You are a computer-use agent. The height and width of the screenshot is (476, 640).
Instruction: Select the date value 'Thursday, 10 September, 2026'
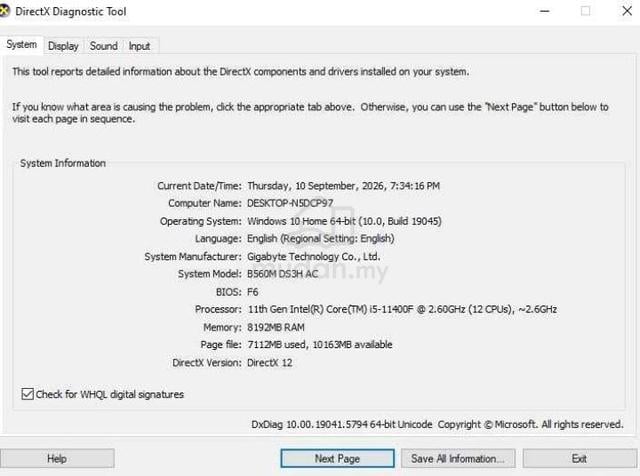pos(317,186)
